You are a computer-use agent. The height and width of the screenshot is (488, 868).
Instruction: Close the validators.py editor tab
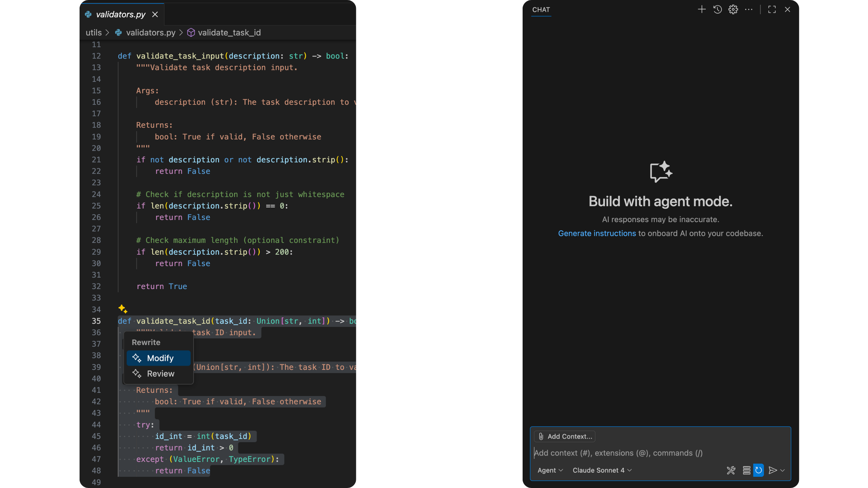point(155,14)
